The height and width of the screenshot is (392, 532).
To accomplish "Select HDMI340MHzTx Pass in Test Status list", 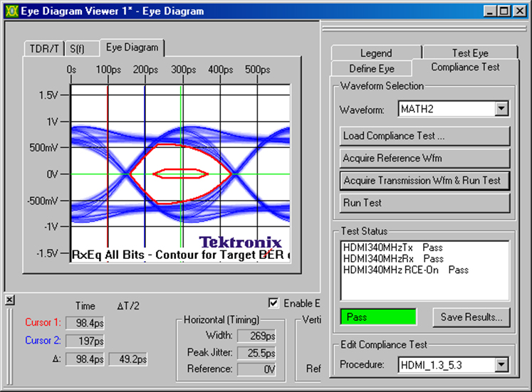I will 393,248.
